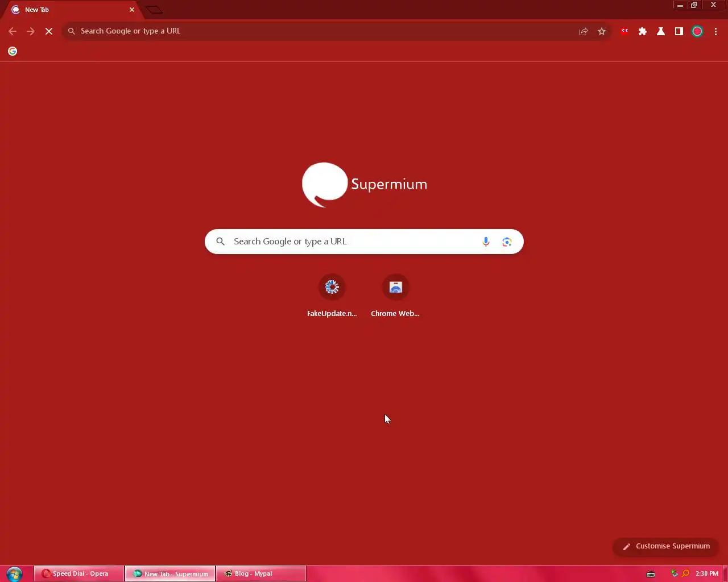Open the FakeUpdate.n... shortcut
Viewport: 728px width, 582px height.
coord(332,296)
